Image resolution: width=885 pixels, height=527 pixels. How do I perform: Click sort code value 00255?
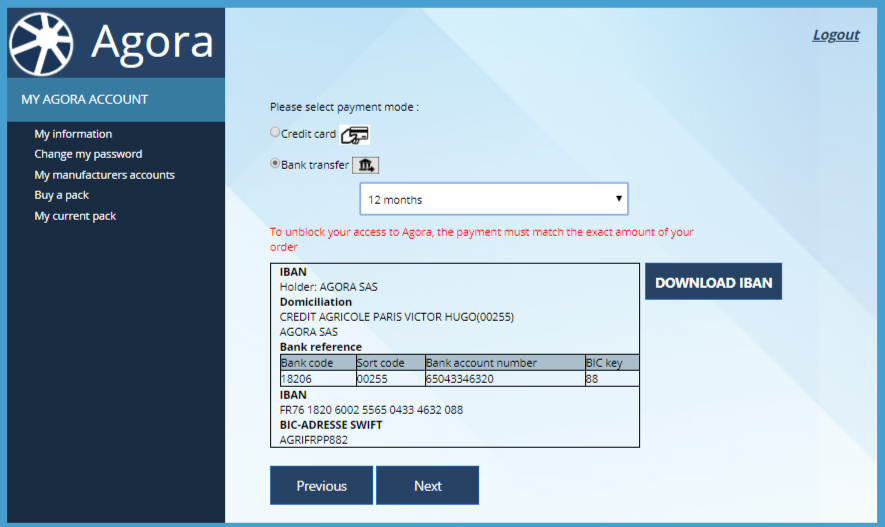[x=373, y=379]
